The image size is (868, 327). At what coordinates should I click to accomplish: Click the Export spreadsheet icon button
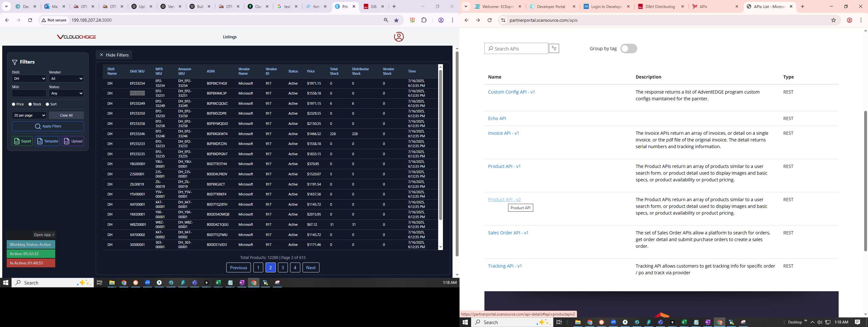point(22,141)
